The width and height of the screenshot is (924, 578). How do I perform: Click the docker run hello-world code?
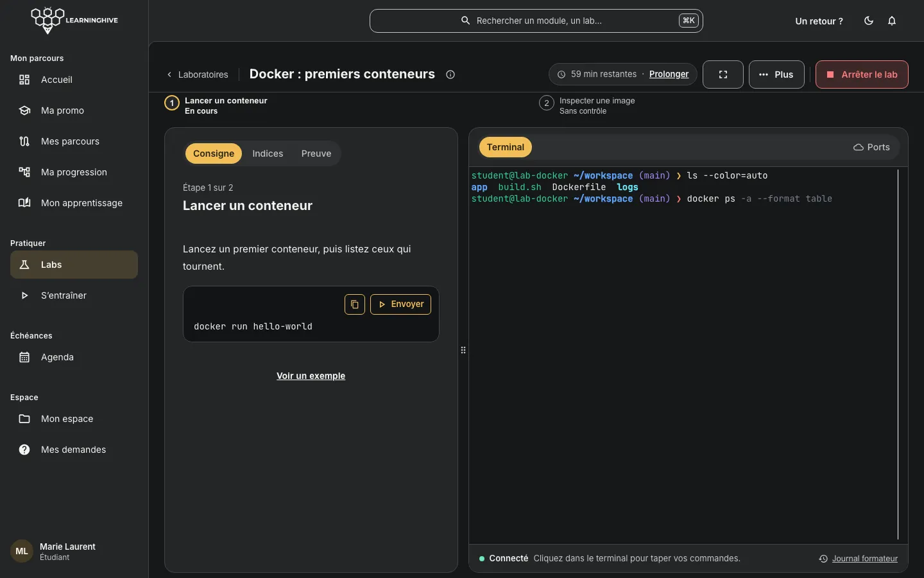tap(253, 327)
